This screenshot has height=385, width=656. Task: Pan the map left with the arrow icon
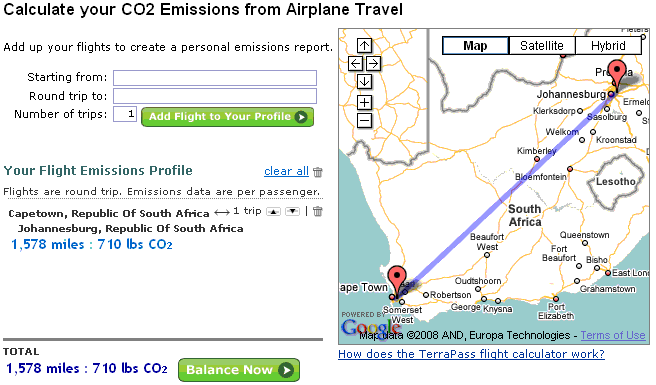(355, 64)
